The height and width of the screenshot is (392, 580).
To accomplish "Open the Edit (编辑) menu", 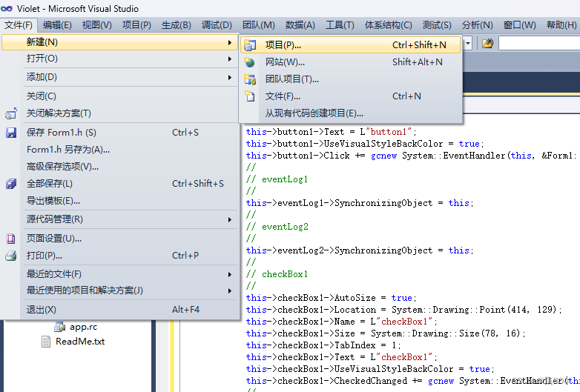I will click(57, 25).
